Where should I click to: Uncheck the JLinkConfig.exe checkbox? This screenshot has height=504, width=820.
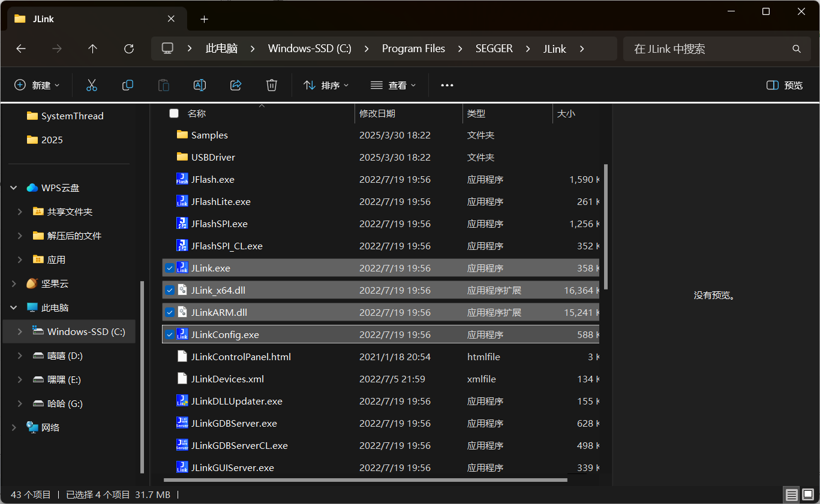point(170,334)
